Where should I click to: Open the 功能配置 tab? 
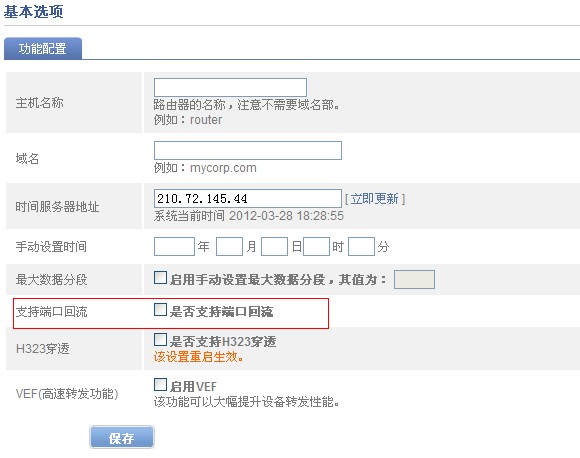pyautogui.click(x=43, y=48)
